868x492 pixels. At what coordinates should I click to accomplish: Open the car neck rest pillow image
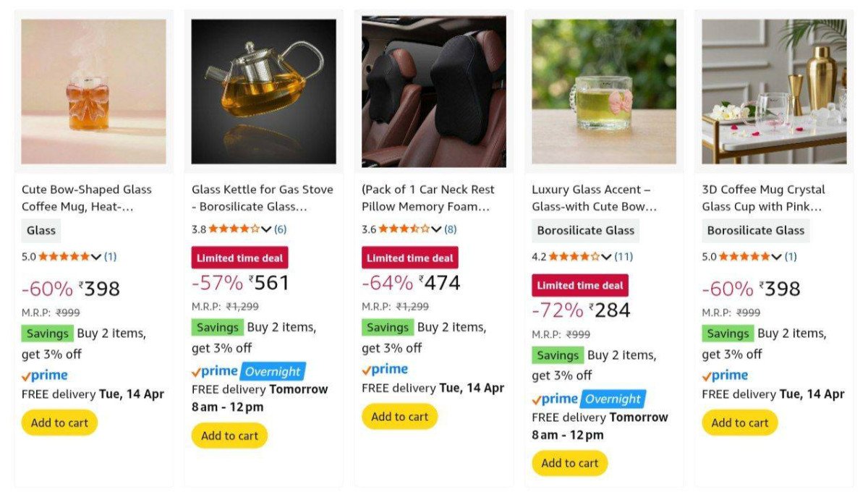tap(434, 92)
